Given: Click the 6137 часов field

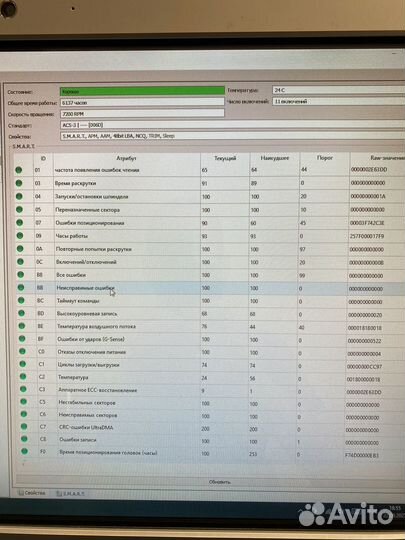Looking at the screenshot, I should tap(142, 102).
